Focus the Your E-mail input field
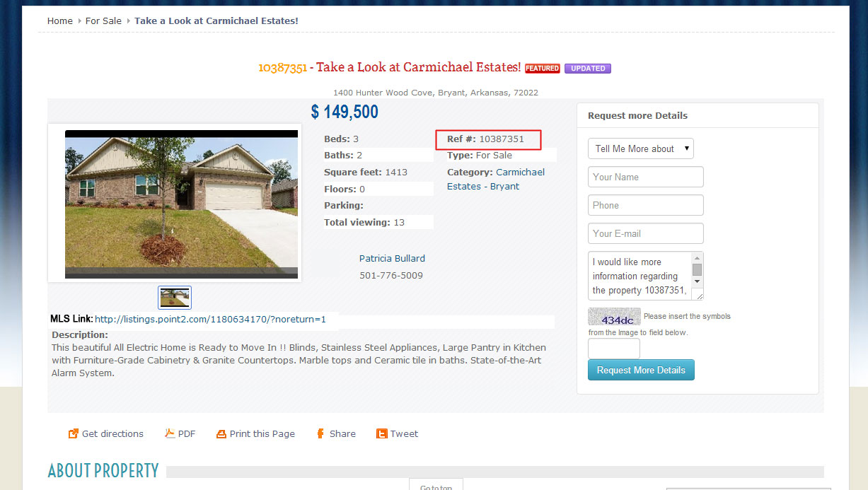Screen dimensions: 868x490 (x=646, y=233)
